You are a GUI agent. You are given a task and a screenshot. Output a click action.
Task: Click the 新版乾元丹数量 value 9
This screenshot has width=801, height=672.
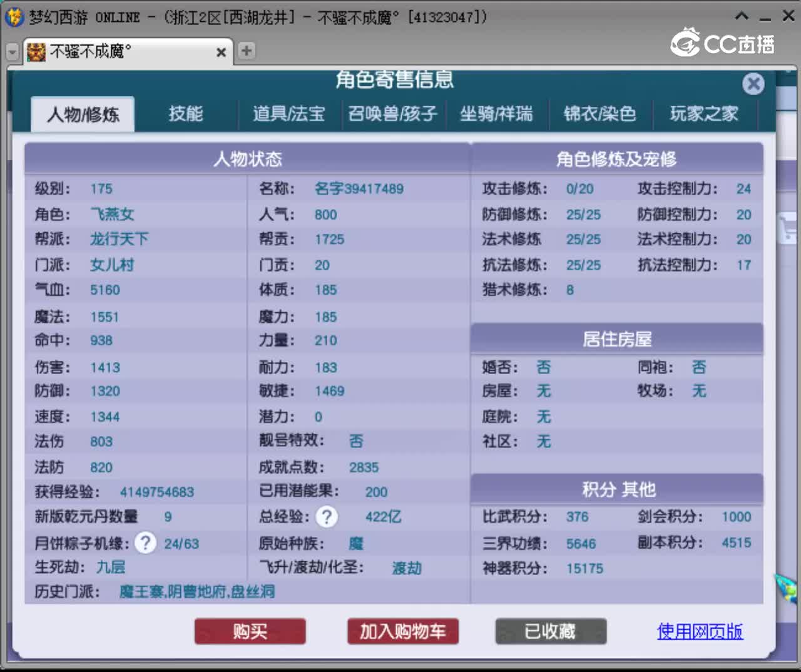point(168,517)
